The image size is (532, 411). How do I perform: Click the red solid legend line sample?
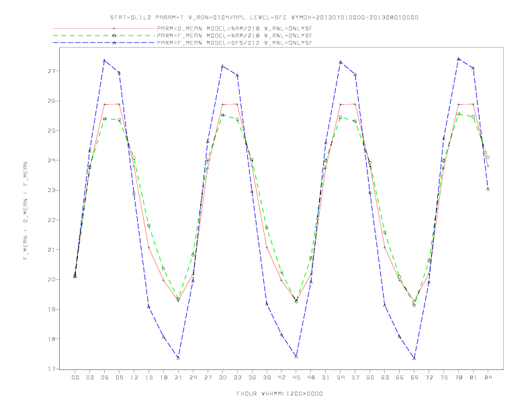[x=104, y=28]
